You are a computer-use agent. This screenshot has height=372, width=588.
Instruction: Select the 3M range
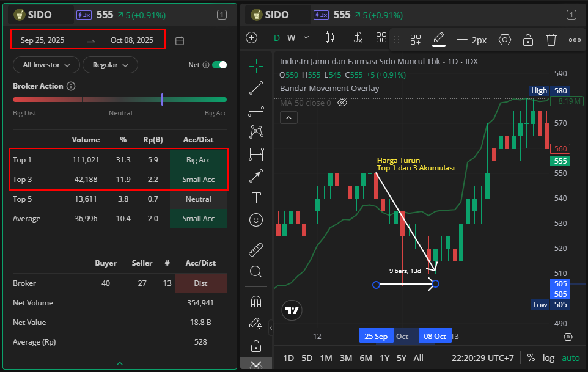point(346,358)
